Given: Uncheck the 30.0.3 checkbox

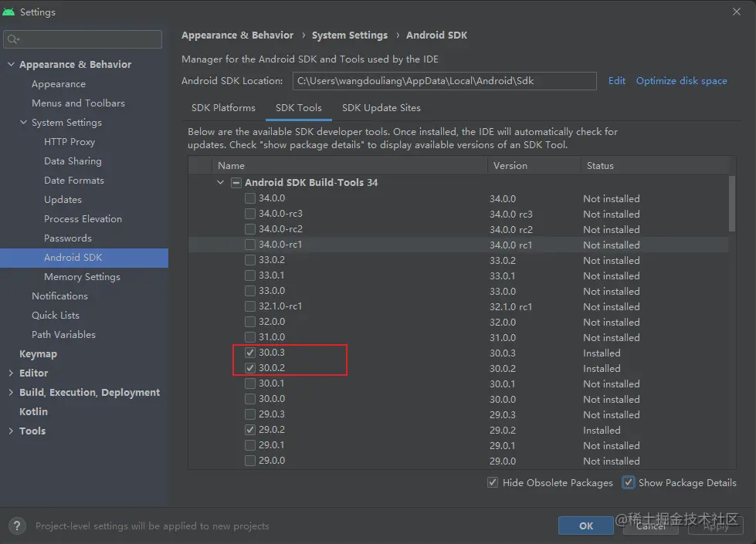Looking at the screenshot, I should [249, 352].
